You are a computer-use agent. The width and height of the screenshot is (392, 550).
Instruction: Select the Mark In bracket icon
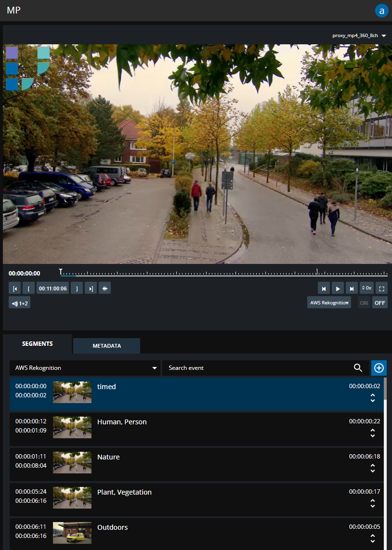coord(28,288)
